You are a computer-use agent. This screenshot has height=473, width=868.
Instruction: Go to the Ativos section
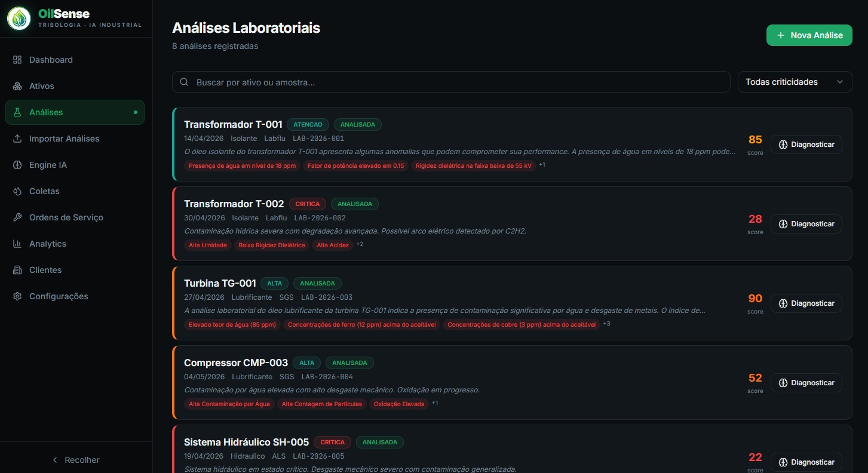pos(75,86)
